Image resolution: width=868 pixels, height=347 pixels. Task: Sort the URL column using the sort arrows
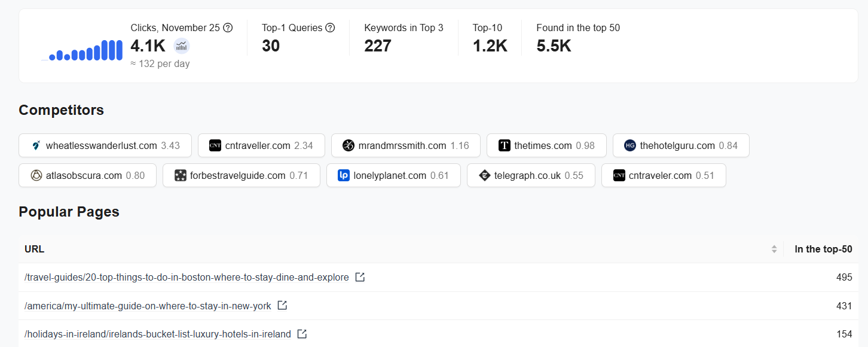click(x=774, y=249)
